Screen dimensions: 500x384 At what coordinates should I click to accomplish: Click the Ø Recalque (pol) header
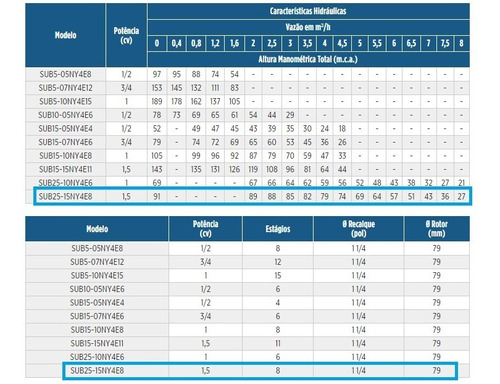coord(358,229)
